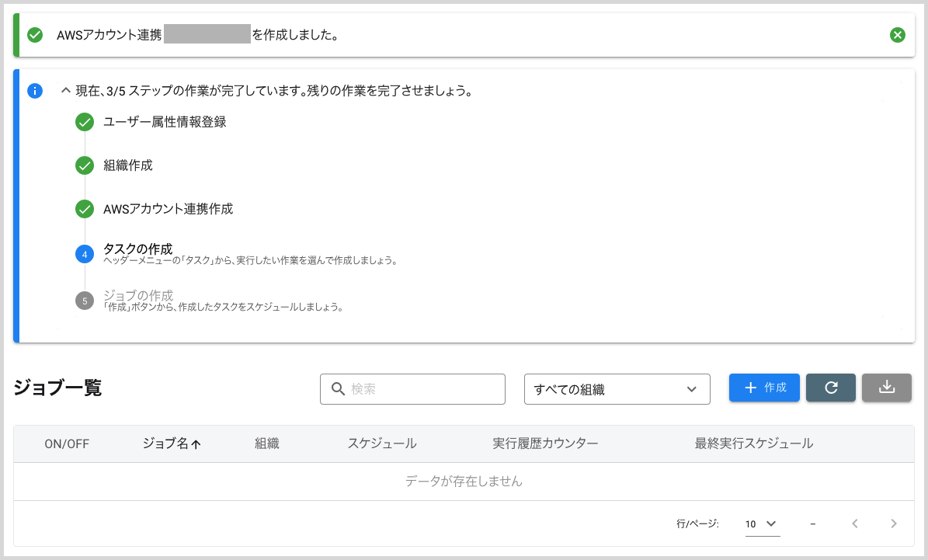The width and height of the screenshot is (928, 560).
Task: Click the download icon next to refresh
Action: tap(886, 388)
